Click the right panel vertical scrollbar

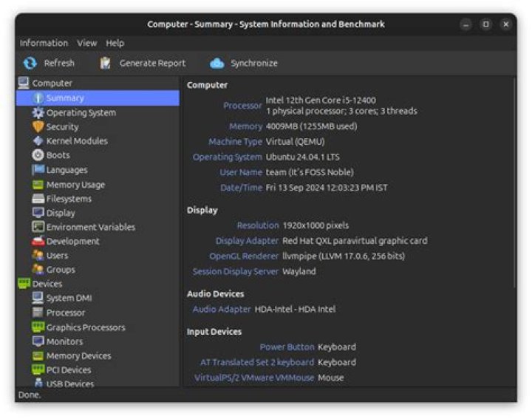click(514, 183)
